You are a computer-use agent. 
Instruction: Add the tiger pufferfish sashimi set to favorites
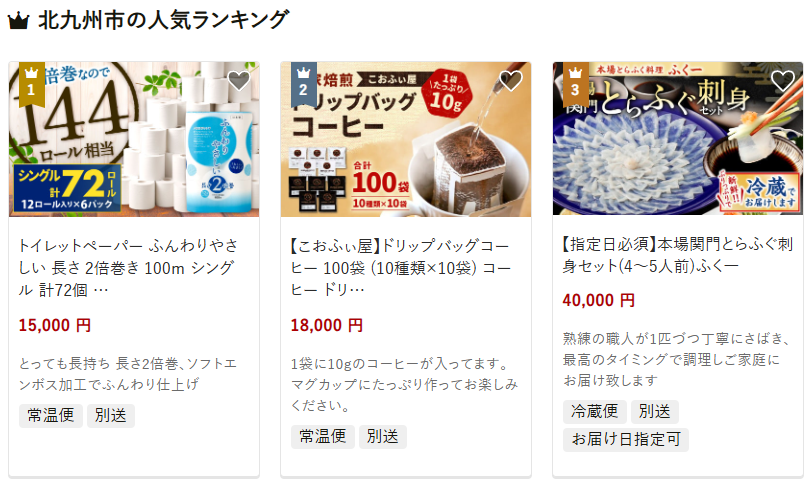pos(782,80)
